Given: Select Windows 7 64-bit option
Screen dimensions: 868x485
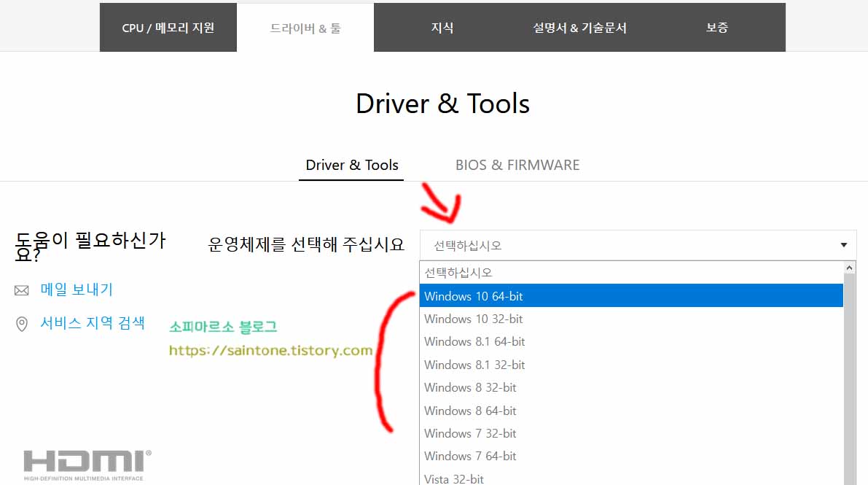Looking at the screenshot, I should 631,456.
